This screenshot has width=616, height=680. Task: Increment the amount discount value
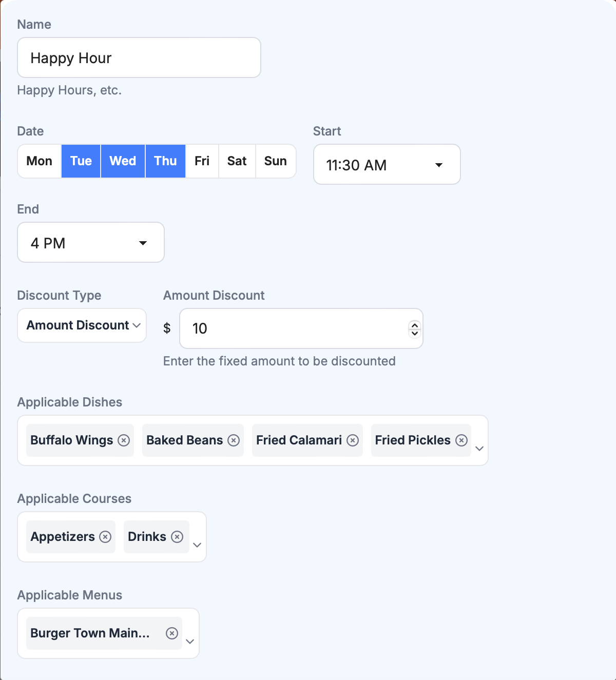click(414, 324)
